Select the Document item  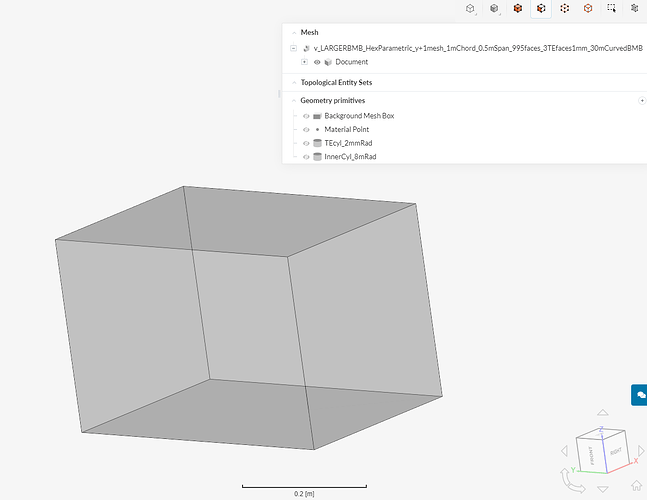click(x=351, y=62)
